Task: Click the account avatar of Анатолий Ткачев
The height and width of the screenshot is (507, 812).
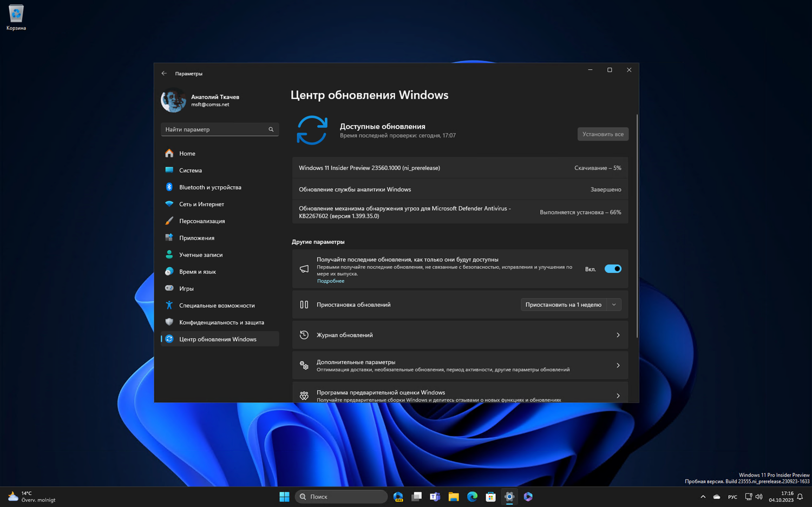Action: pos(173,100)
